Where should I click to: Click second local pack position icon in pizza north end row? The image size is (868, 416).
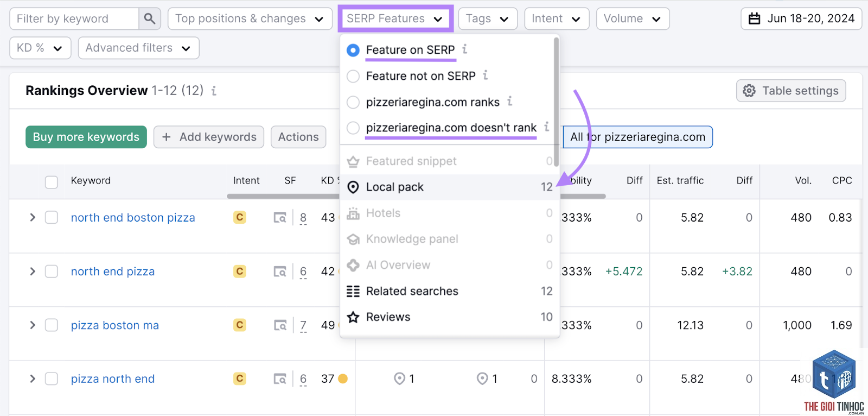coord(482,379)
